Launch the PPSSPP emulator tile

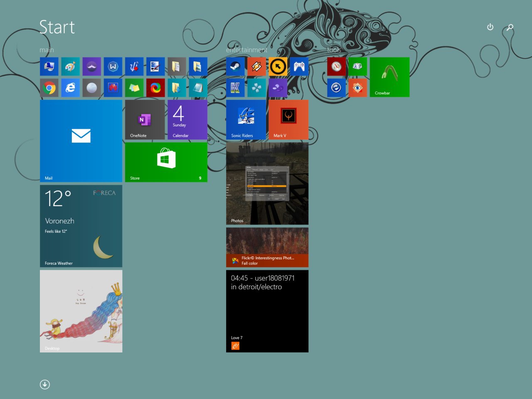point(256,88)
